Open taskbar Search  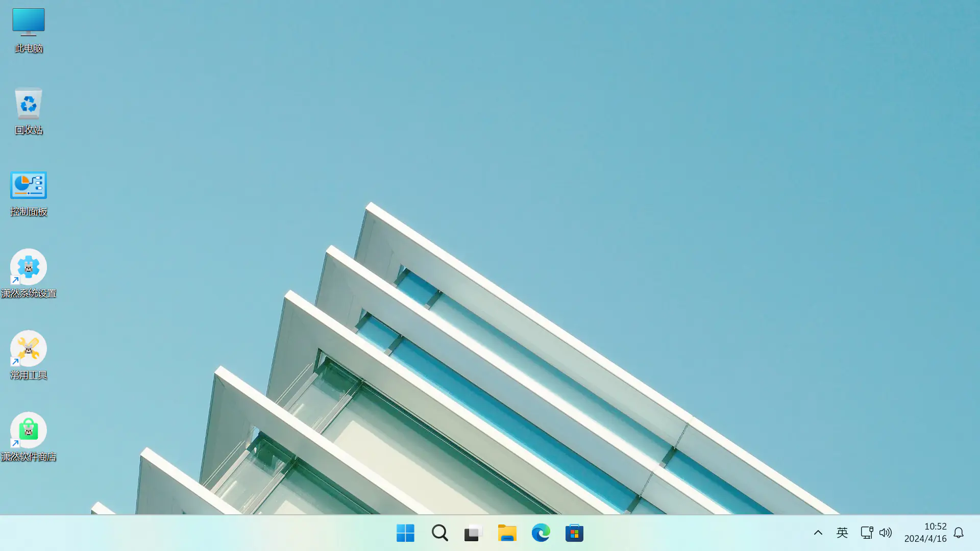[x=439, y=533]
